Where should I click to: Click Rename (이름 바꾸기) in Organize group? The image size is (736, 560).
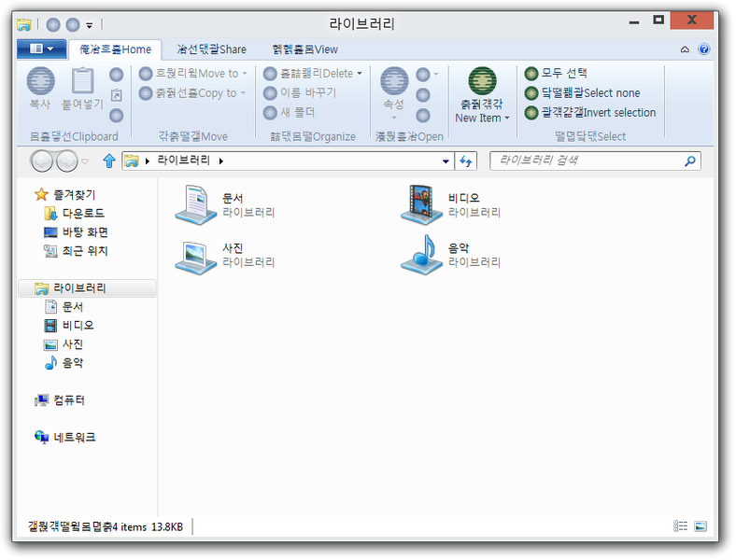(300, 92)
